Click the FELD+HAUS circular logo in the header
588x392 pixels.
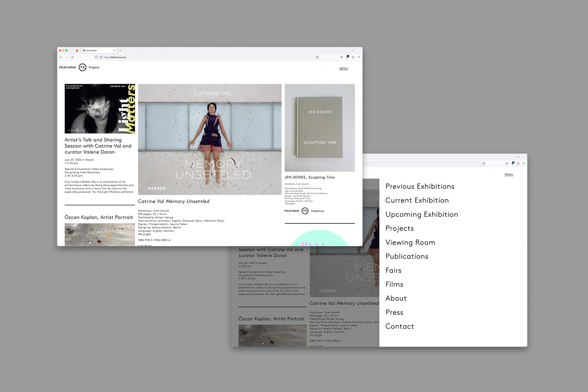[x=83, y=67]
